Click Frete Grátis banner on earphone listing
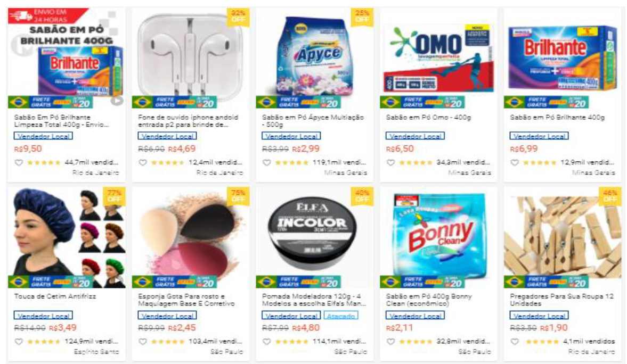Viewport: 627px width, 364px height. 174,102
